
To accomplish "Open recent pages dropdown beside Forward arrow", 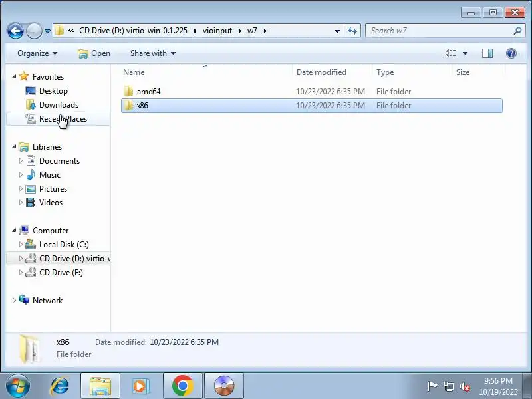I will pyautogui.click(x=47, y=31).
